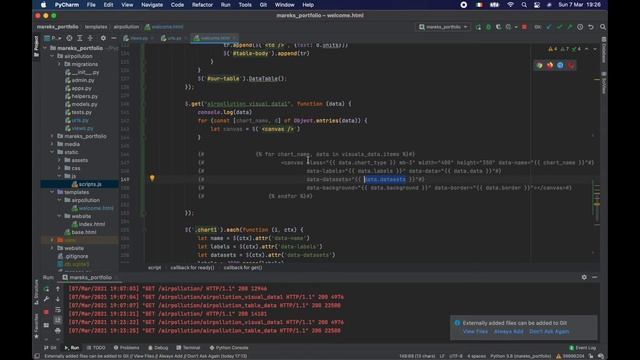Screen dimensions: 640x360
Task: Click the rerun icon in Run panel
Action: click(x=47, y=289)
